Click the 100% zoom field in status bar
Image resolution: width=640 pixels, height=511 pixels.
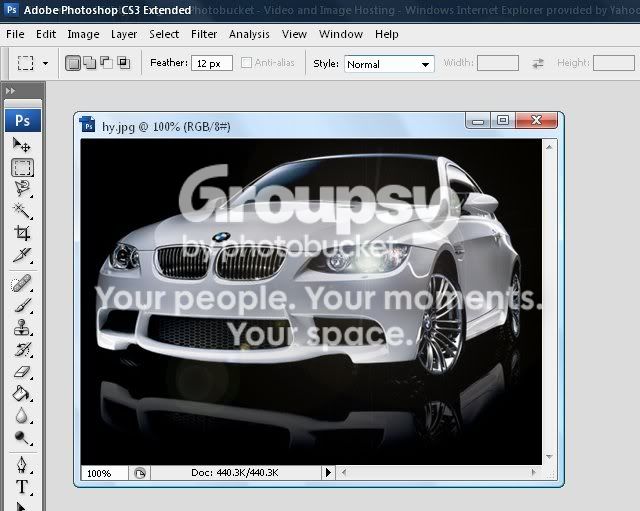point(104,473)
